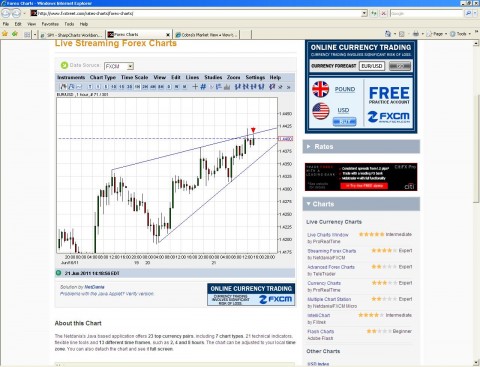Click the double-arrow more icon at toolbar end
480x367 pixels.
289,87
